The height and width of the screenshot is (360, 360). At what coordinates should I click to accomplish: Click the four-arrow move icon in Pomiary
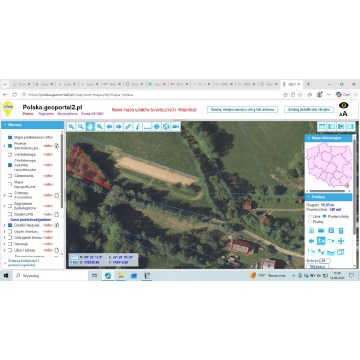(340, 241)
